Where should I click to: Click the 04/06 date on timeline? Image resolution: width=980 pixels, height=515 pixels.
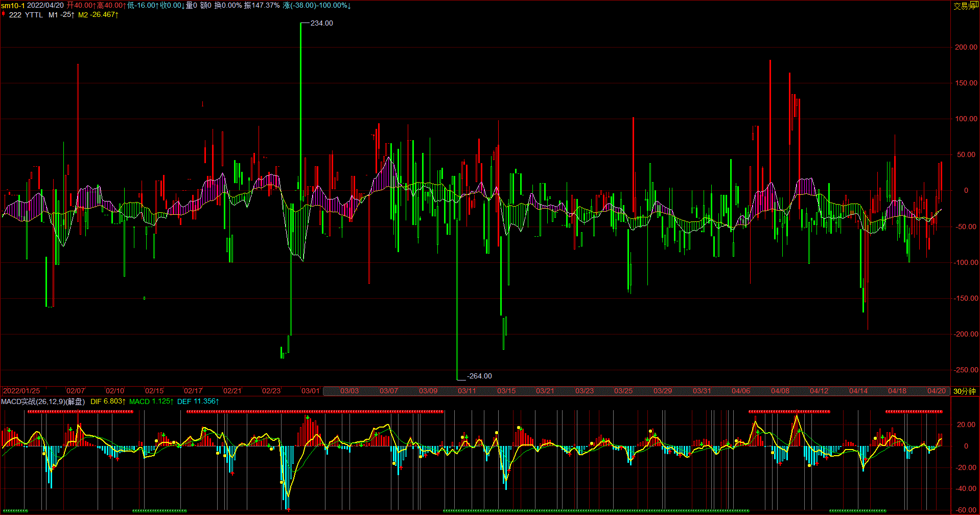[x=741, y=391]
